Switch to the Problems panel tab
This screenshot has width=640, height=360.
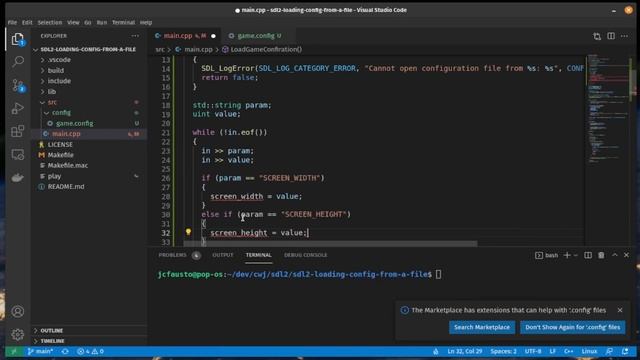point(172,255)
